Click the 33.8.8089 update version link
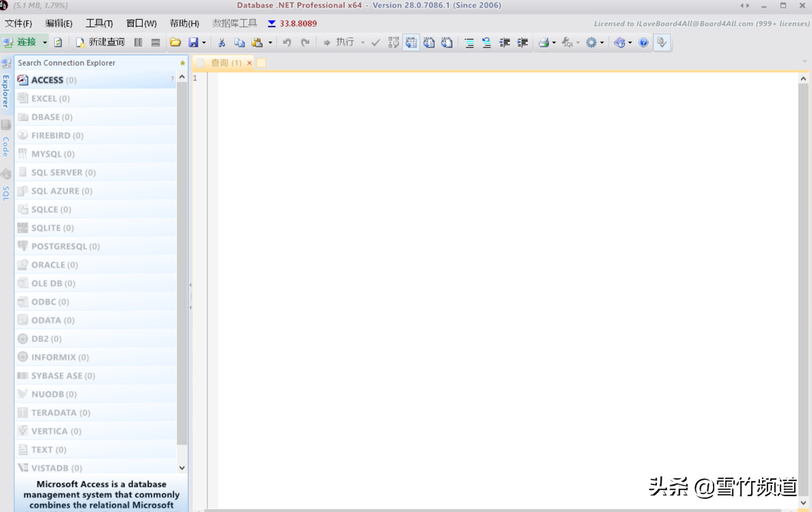Image resolution: width=812 pixels, height=512 pixels. (298, 24)
